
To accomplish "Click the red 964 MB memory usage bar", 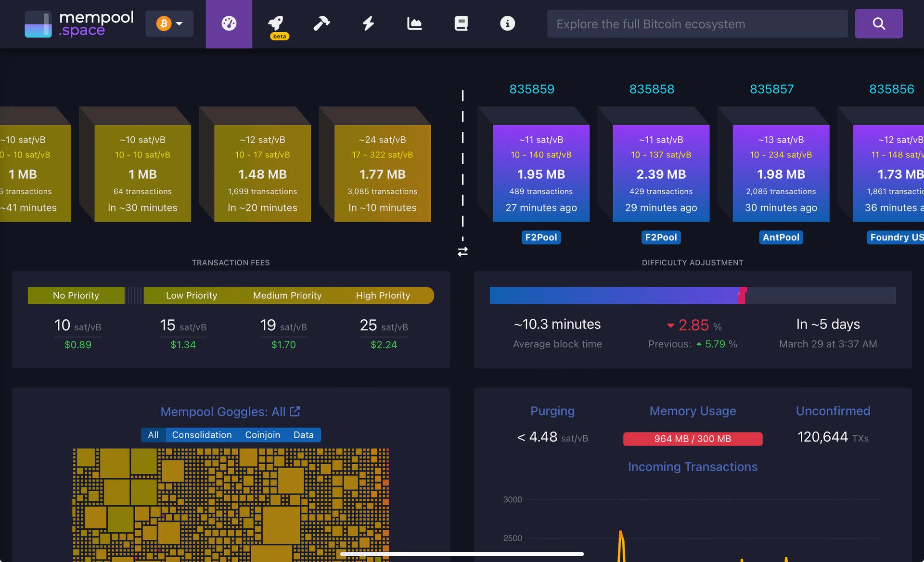I will [x=693, y=439].
